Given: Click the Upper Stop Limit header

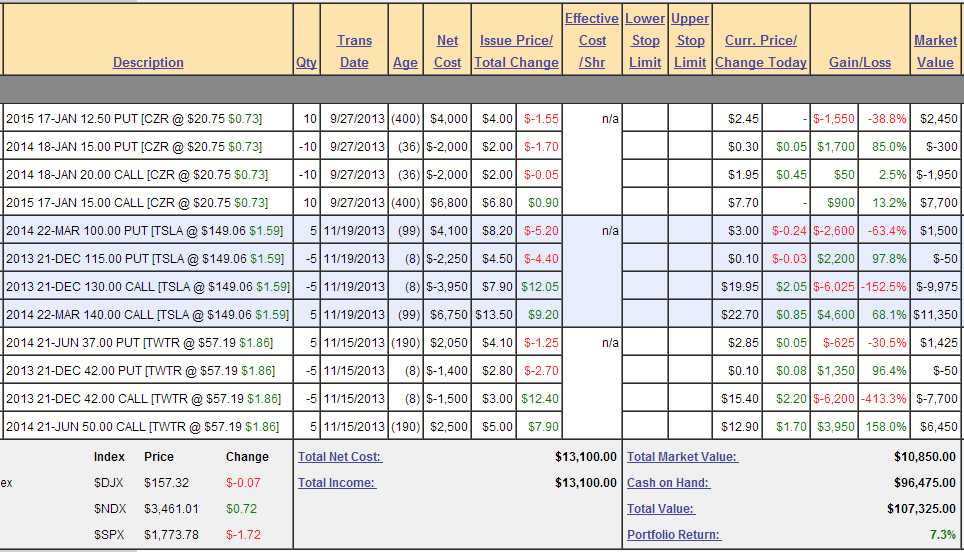Looking at the screenshot, I should [x=690, y=40].
